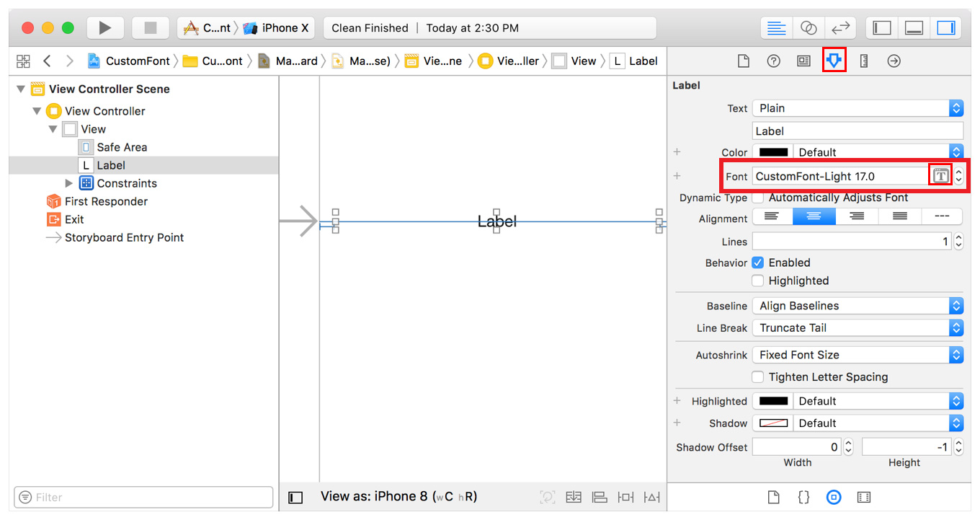Viewport: 980px width, 520px height.
Task: Show the Quick Help inspector
Action: pos(773,61)
